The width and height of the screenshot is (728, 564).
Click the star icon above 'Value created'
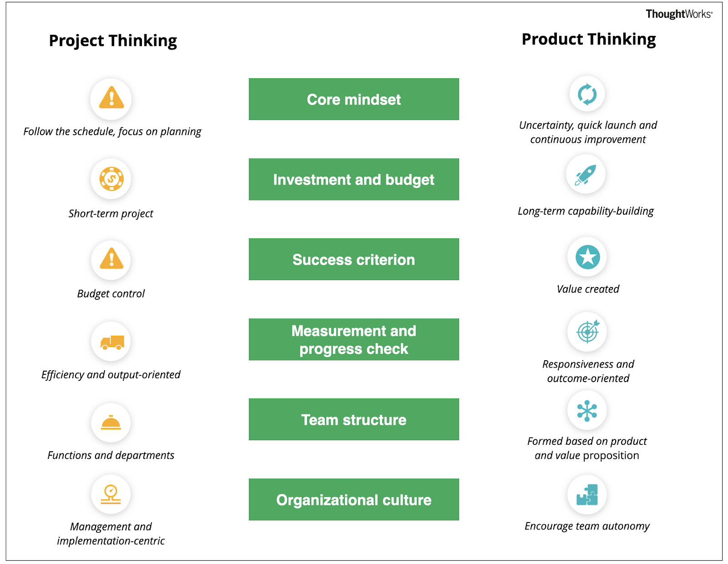pos(587,257)
